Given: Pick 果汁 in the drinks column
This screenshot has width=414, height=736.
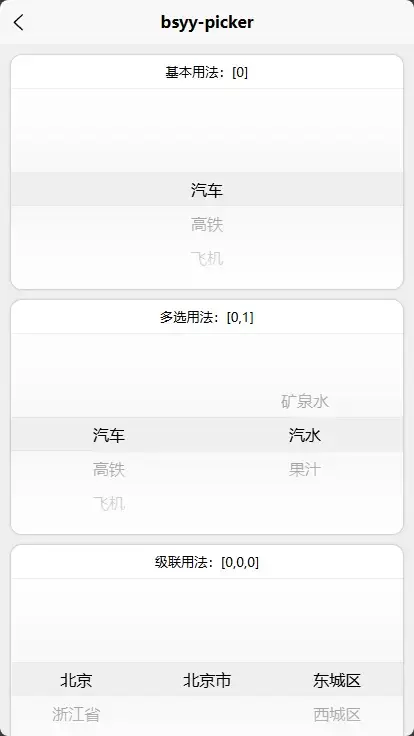Looking at the screenshot, I should [305, 469].
